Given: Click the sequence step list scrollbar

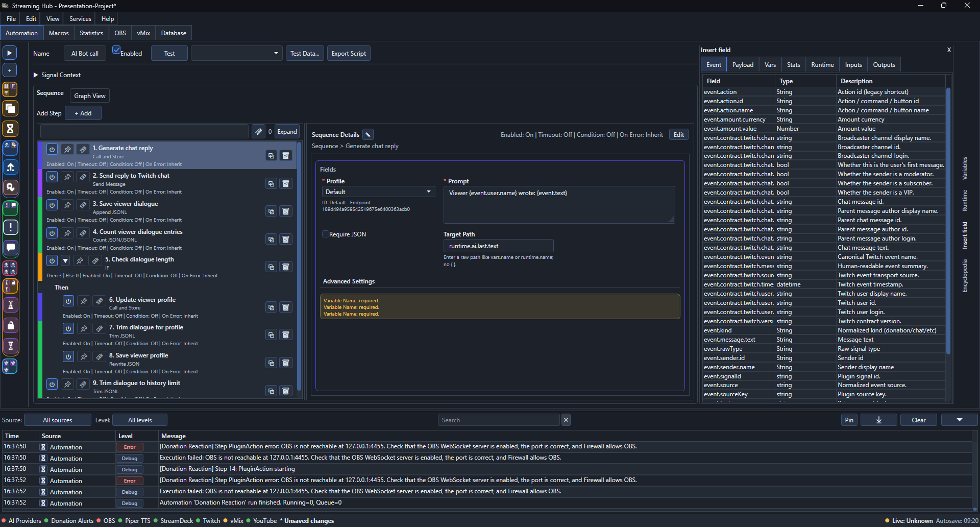Looking at the screenshot, I should click(299, 267).
